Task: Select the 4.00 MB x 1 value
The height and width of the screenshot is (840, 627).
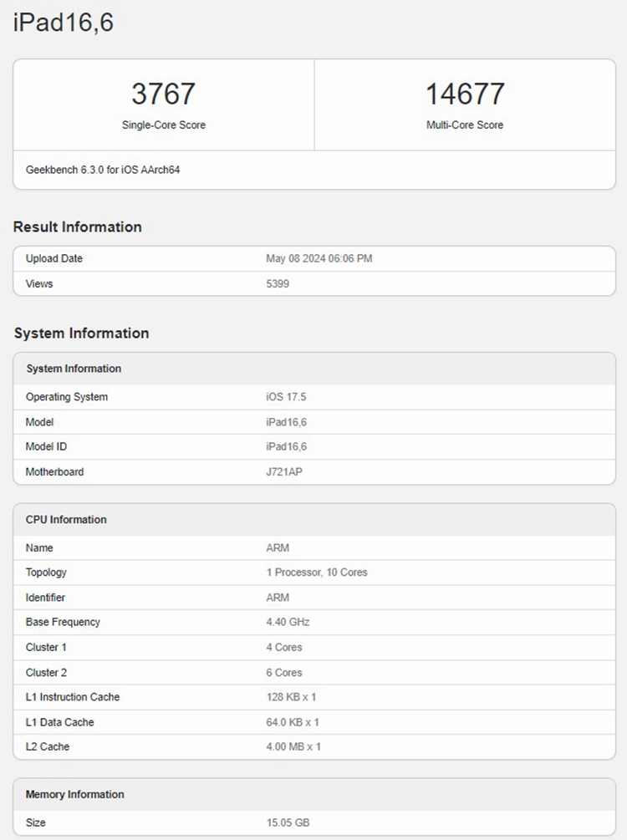Action: 293,746
